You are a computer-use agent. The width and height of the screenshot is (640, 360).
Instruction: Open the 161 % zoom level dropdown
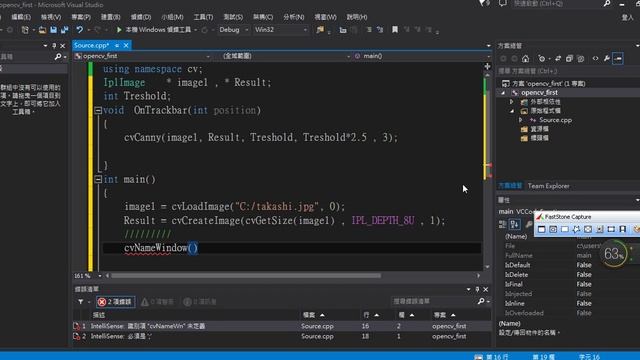click(100, 276)
